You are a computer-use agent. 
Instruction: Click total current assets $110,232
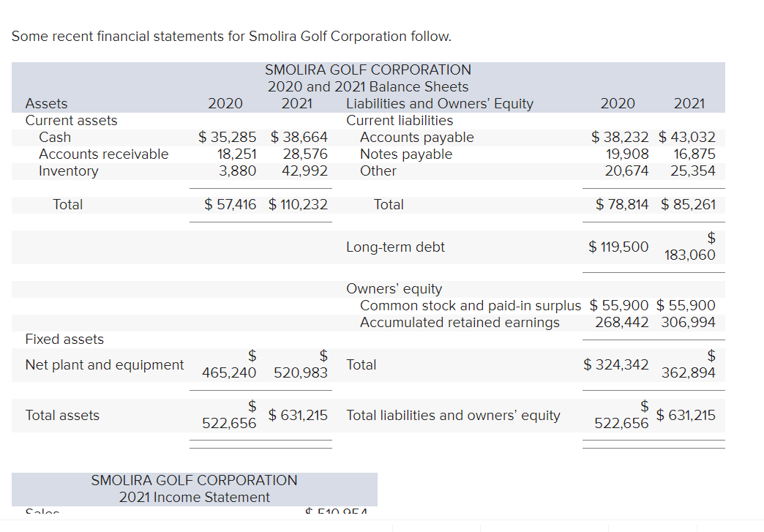[x=298, y=205]
